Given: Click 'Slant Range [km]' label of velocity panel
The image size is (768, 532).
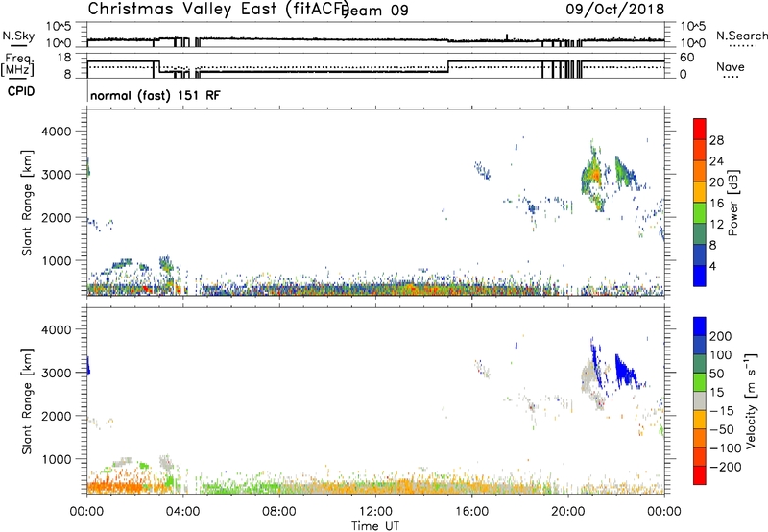Looking at the screenshot, I should [27, 401].
